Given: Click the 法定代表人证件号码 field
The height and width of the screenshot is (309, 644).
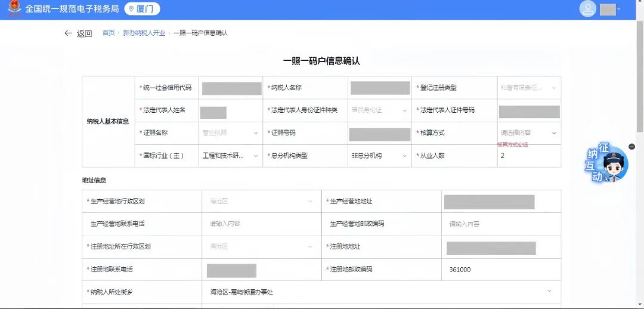Looking at the screenshot, I should [530, 112].
